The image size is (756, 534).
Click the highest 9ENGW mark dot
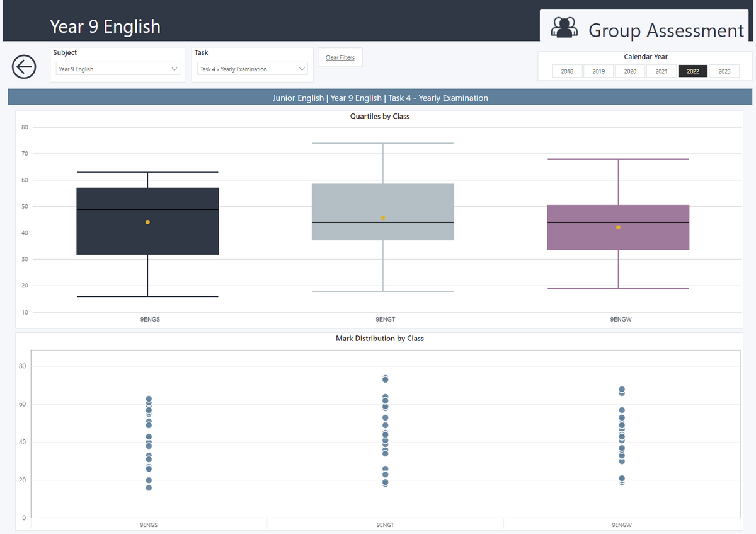pos(622,390)
